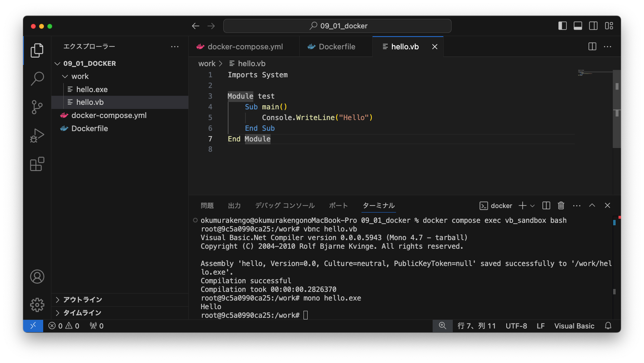The width and height of the screenshot is (644, 363).
Task: Click the work breadcrumb segment
Action: tap(207, 64)
